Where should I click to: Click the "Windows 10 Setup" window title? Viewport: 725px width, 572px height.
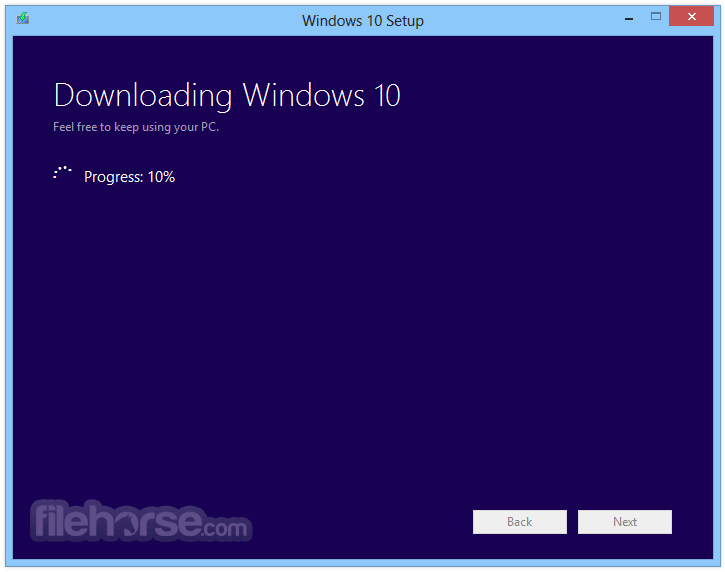pyautogui.click(x=362, y=21)
